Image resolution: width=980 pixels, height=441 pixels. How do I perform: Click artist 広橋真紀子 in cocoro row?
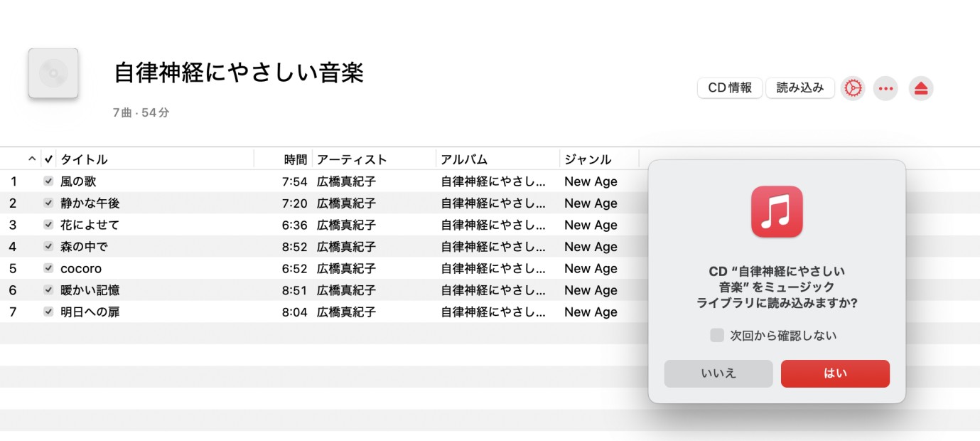point(346,268)
